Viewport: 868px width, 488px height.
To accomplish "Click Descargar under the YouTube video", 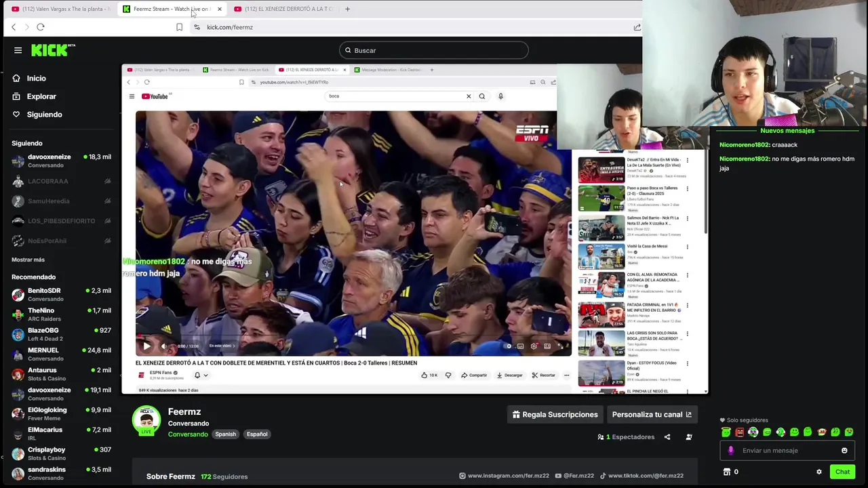I will click(x=510, y=375).
